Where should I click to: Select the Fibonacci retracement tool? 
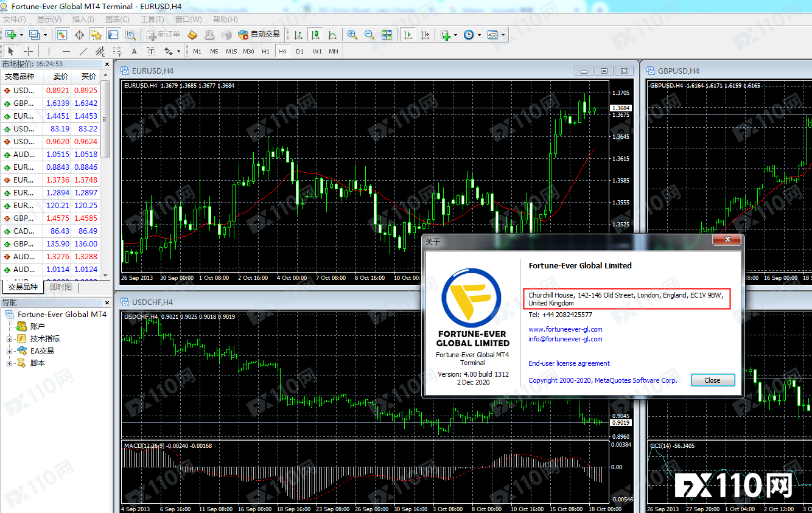(117, 51)
